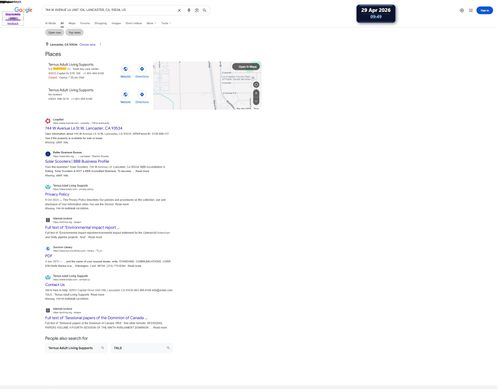Screen dimensions: 500x389
Task: Click the Better Business Bureau favicon
Action: point(48,154)
